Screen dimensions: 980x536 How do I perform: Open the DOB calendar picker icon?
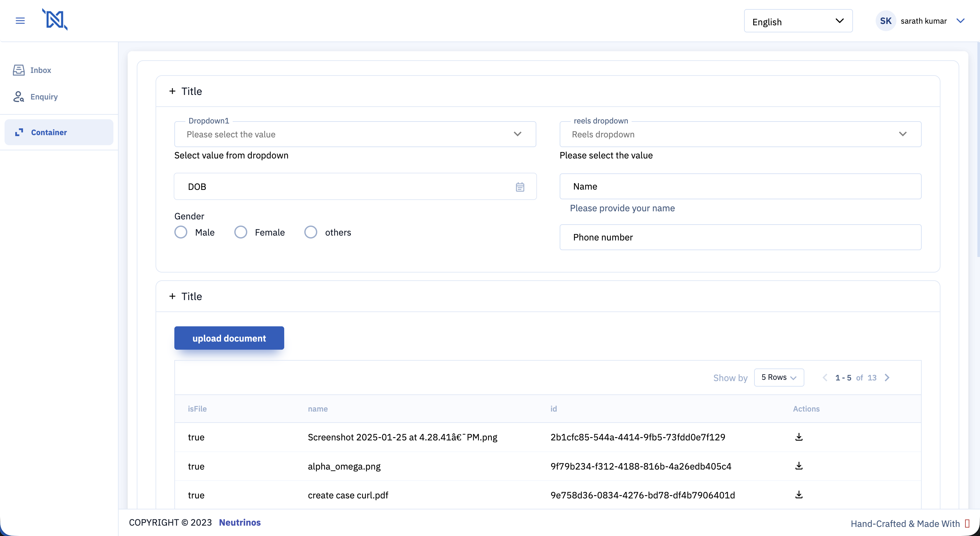tap(520, 187)
